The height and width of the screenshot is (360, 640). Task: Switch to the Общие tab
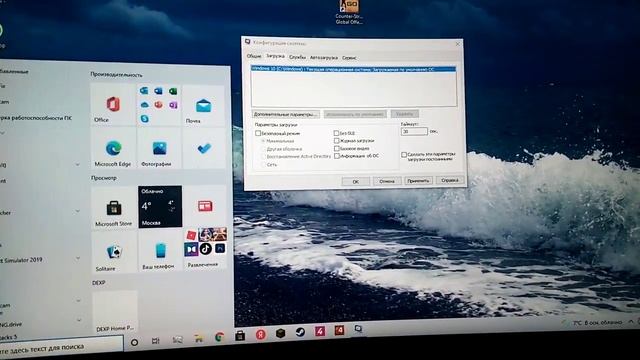254,56
